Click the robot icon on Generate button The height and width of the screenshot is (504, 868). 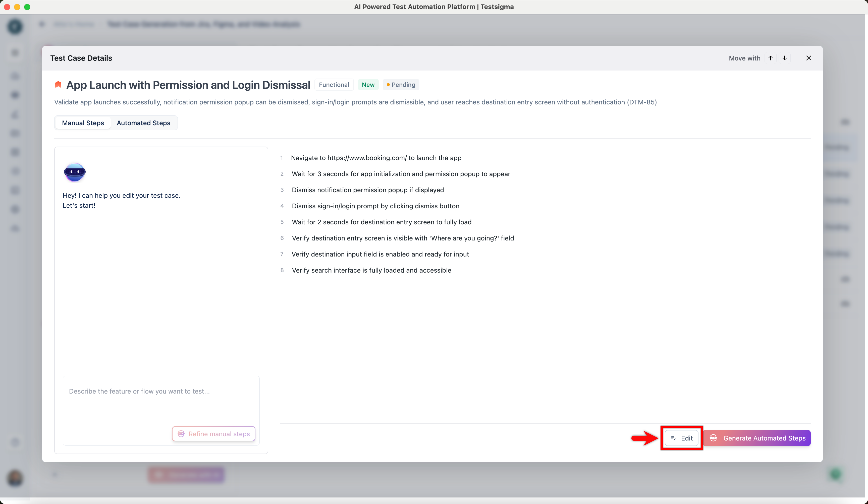713,438
